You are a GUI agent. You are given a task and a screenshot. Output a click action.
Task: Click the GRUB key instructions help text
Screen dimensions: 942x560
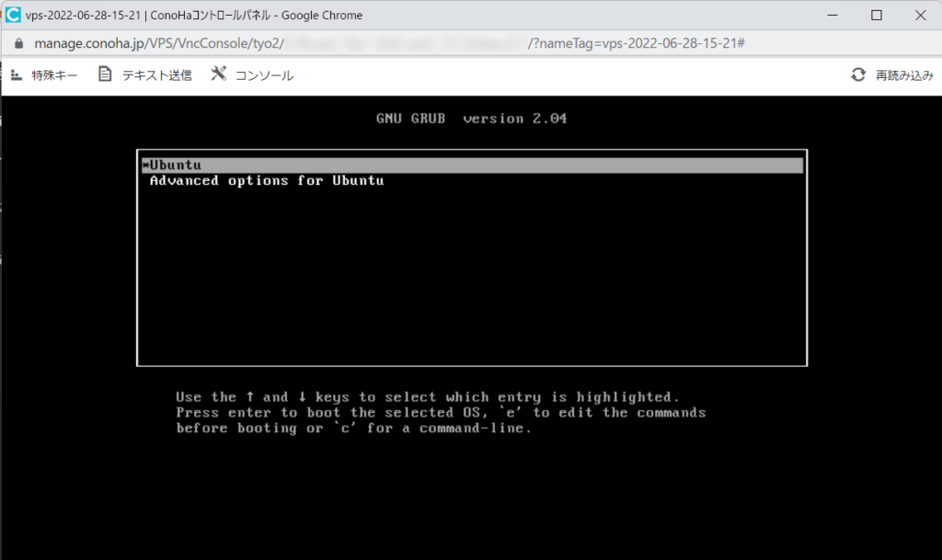click(x=441, y=412)
